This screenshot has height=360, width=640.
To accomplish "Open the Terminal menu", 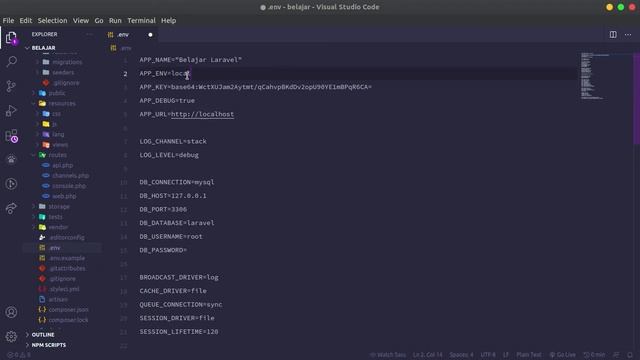I will coord(141,20).
